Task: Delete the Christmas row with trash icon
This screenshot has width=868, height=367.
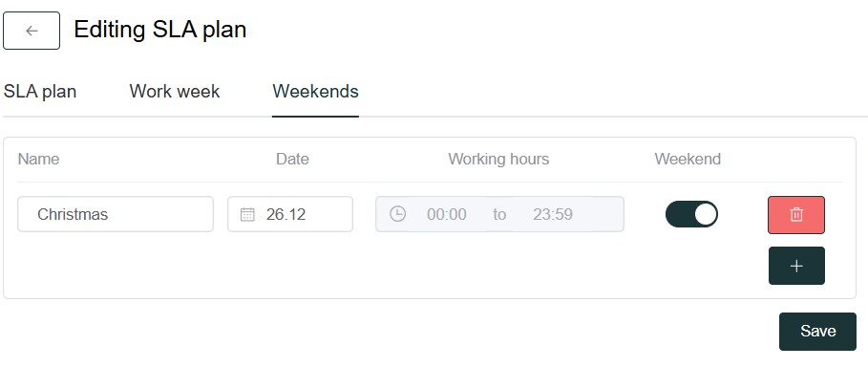Action: pyautogui.click(x=796, y=214)
